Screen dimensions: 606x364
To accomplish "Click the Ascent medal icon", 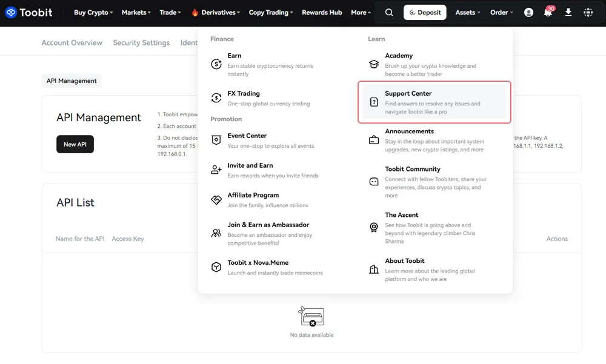I will point(374,228).
